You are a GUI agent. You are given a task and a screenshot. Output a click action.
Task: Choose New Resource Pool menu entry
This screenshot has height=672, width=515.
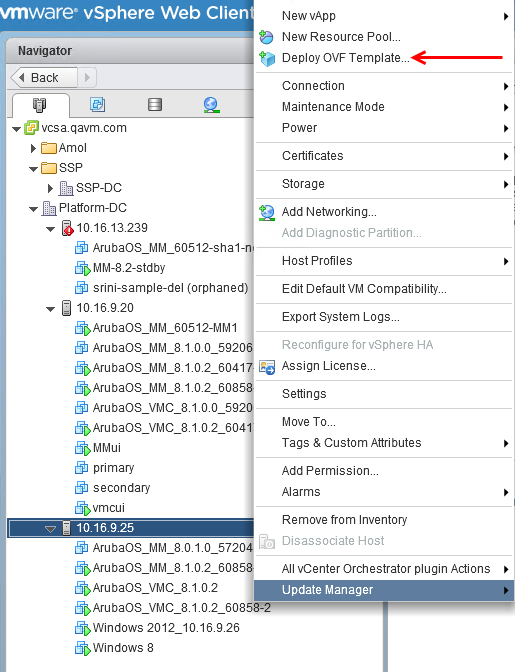pyautogui.click(x=384, y=37)
